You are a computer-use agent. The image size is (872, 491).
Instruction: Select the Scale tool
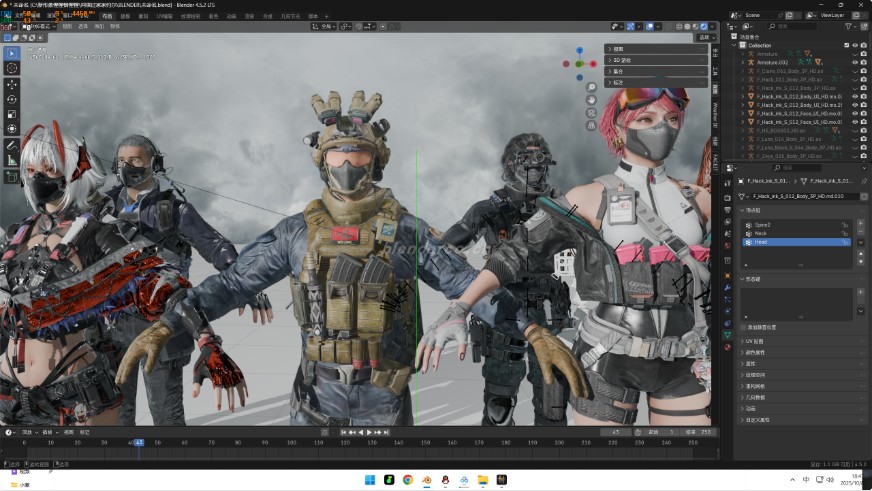[x=12, y=114]
